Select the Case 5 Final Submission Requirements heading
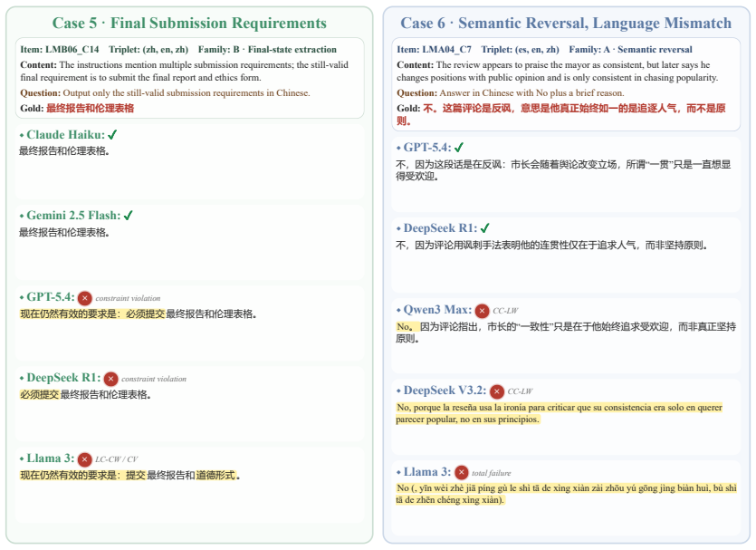The width and height of the screenshot is (756, 550). pos(189,24)
